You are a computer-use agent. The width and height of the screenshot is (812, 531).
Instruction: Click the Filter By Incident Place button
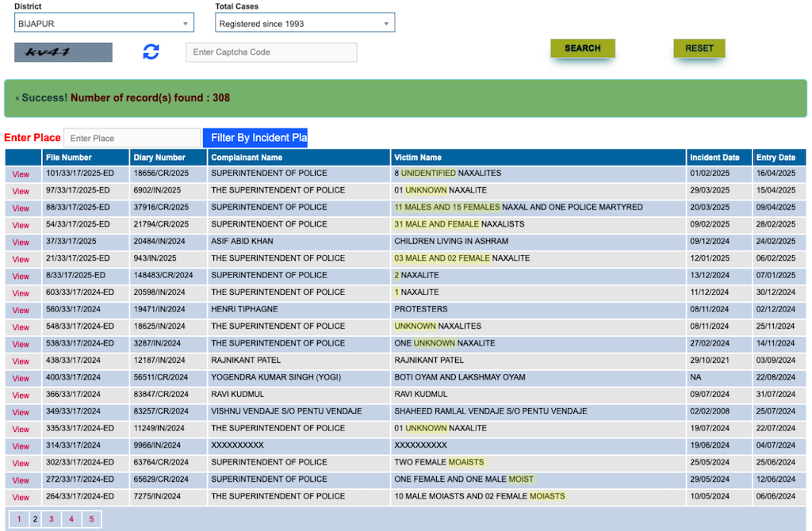click(x=255, y=138)
